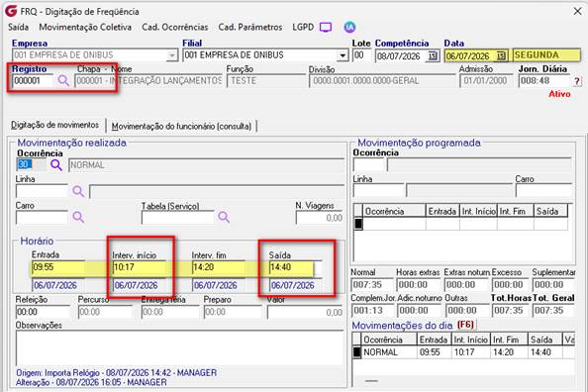
Task: Click the SEGUNDA weekday label
Action: tap(546, 55)
